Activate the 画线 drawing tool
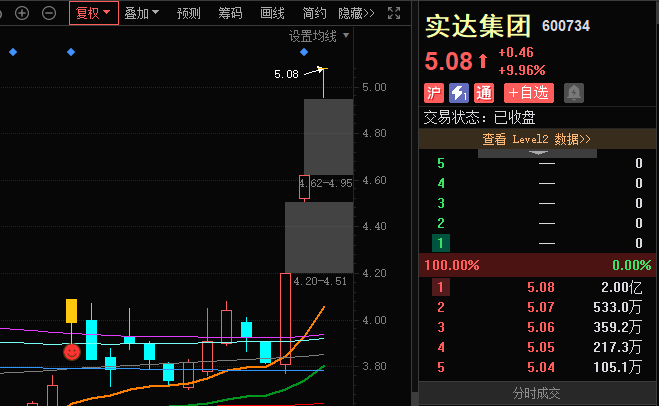 pyautogui.click(x=272, y=13)
